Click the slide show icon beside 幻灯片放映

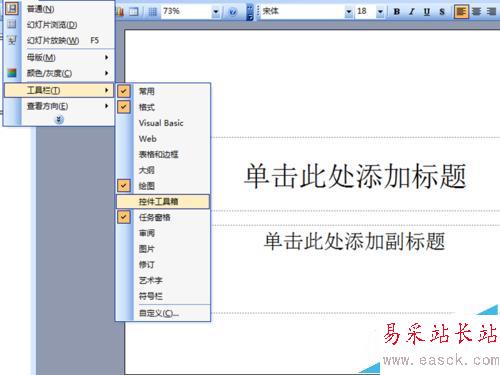pos(12,40)
